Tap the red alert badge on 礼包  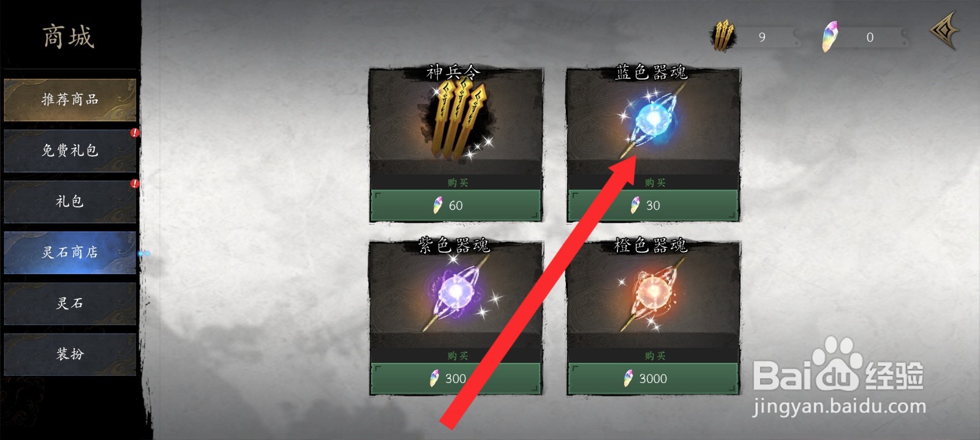coord(134,184)
